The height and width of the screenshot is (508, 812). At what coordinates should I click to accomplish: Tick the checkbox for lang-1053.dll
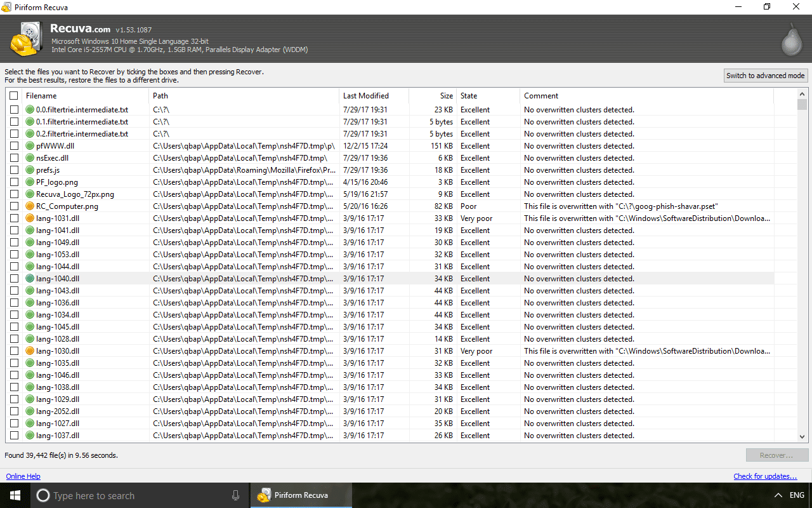(x=14, y=255)
